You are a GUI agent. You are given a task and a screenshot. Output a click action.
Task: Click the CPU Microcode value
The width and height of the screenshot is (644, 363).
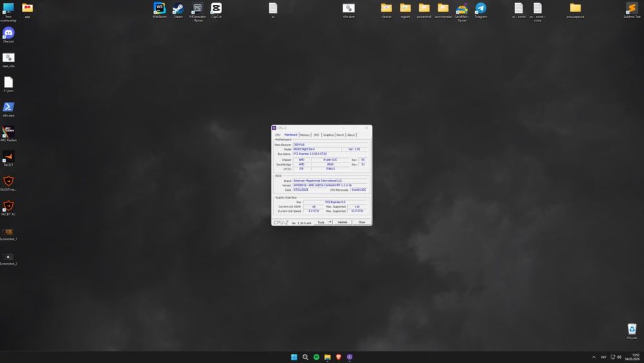point(359,190)
